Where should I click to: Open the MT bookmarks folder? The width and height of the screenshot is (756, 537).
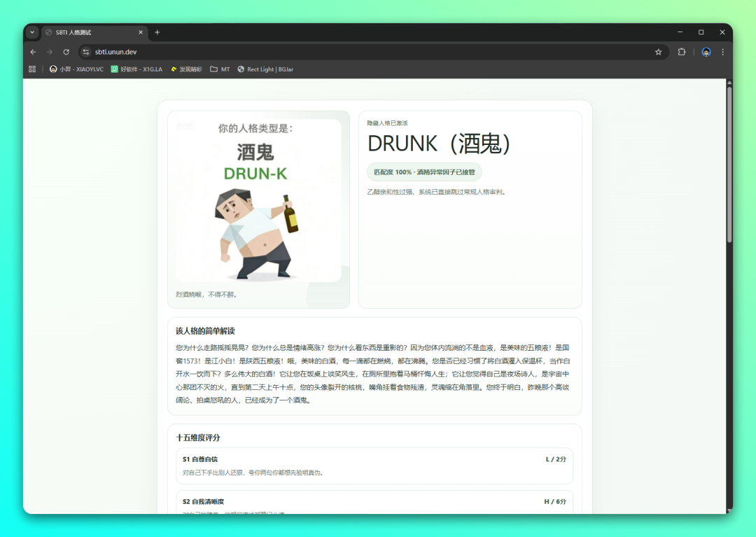(220, 69)
